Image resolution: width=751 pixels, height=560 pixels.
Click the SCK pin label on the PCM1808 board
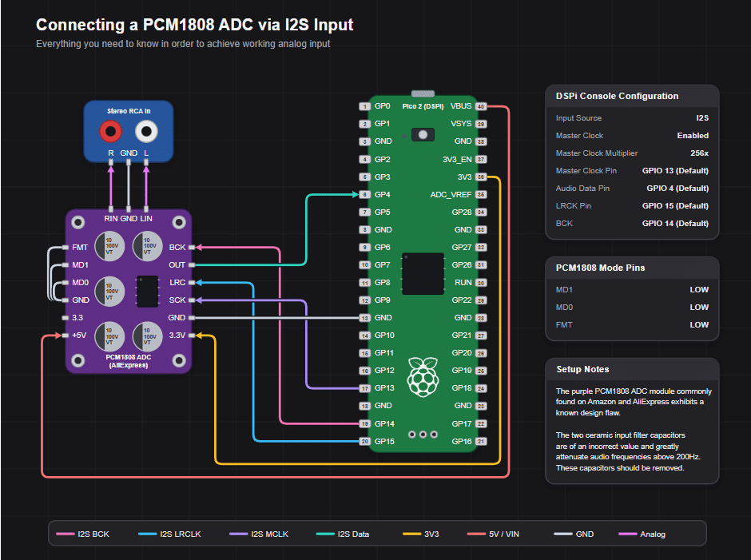177,300
